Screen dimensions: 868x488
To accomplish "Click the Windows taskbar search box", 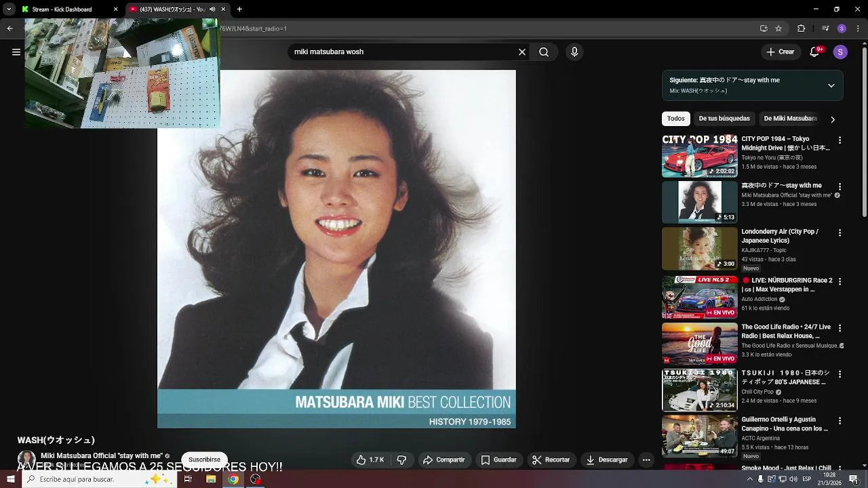I will (x=100, y=479).
